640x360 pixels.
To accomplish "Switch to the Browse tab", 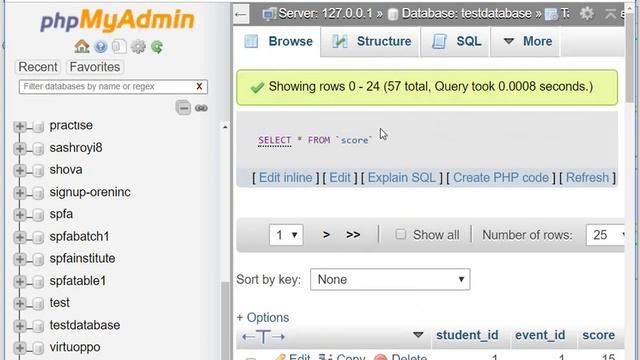I will pyautogui.click(x=279, y=41).
